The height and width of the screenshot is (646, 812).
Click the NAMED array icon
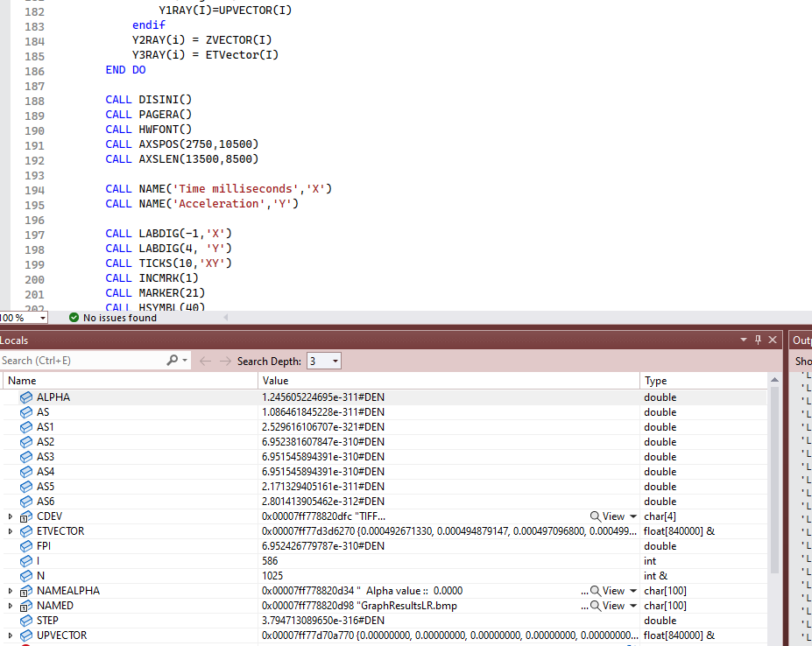coord(26,606)
